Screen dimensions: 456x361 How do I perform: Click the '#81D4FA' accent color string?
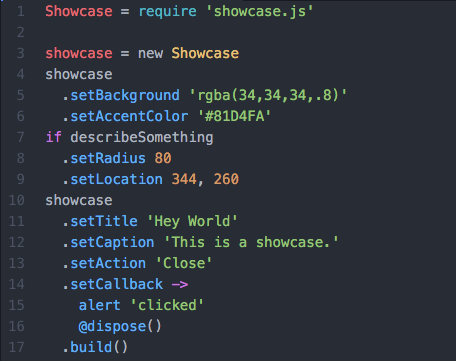click(234, 116)
